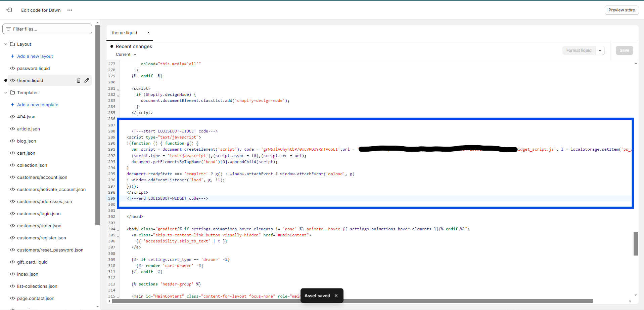Click the sidebar scroll down arrow

tap(97, 307)
